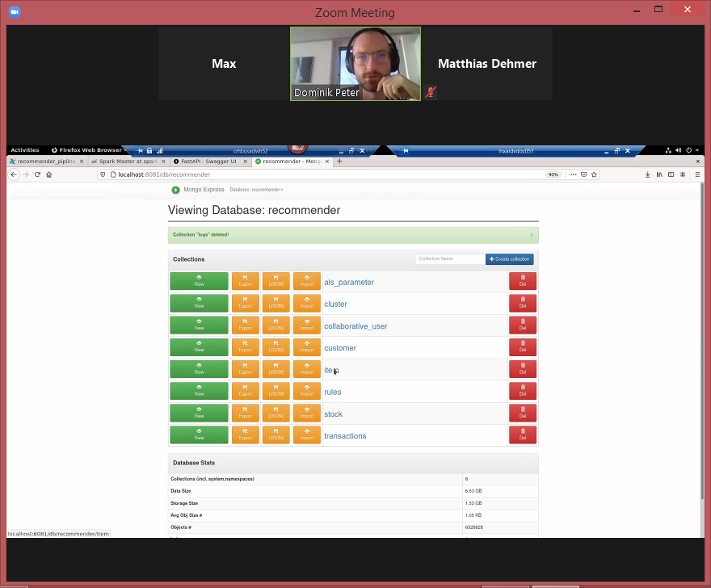The width and height of the screenshot is (711, 588).
Task: Switch to the FastAPI - Swagger UI tab
Action: [208, 162]
